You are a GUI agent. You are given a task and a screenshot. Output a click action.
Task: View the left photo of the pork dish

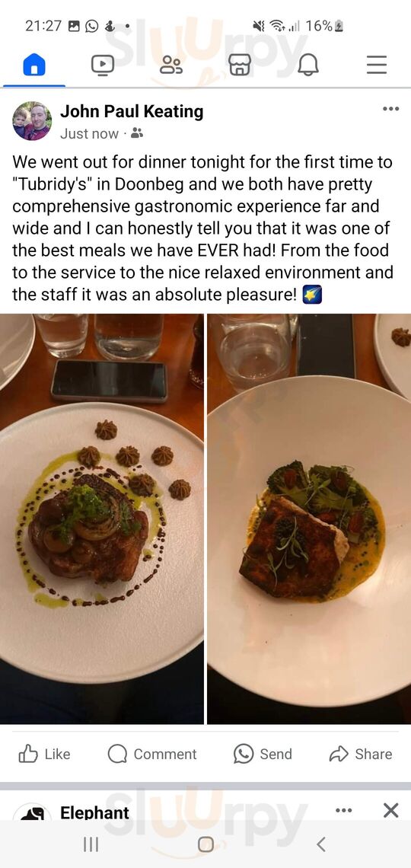102,519
